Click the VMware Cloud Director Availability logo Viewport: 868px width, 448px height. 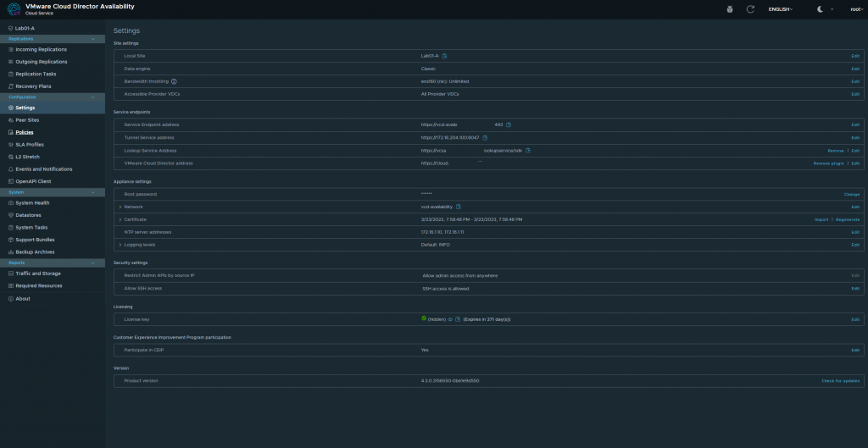(14, 9)
